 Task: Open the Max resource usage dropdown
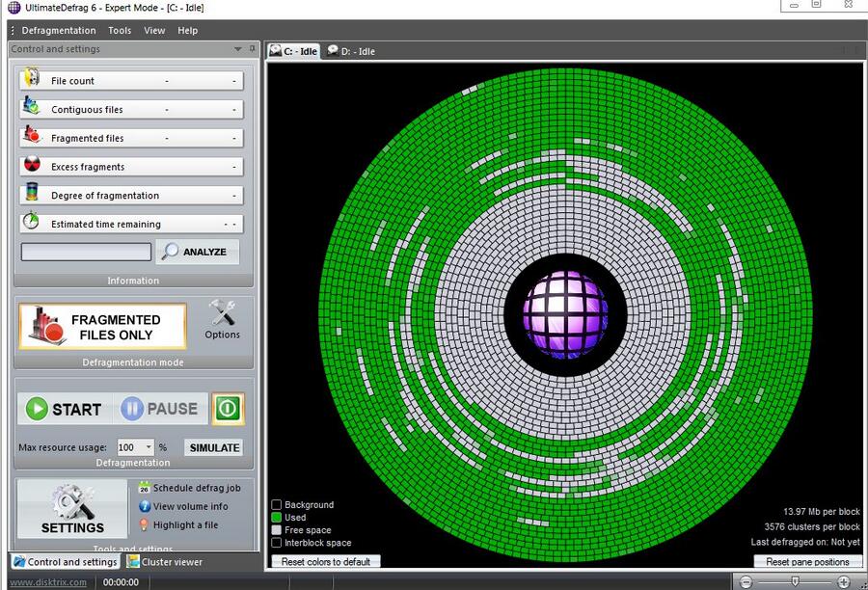tap(149, 447)
